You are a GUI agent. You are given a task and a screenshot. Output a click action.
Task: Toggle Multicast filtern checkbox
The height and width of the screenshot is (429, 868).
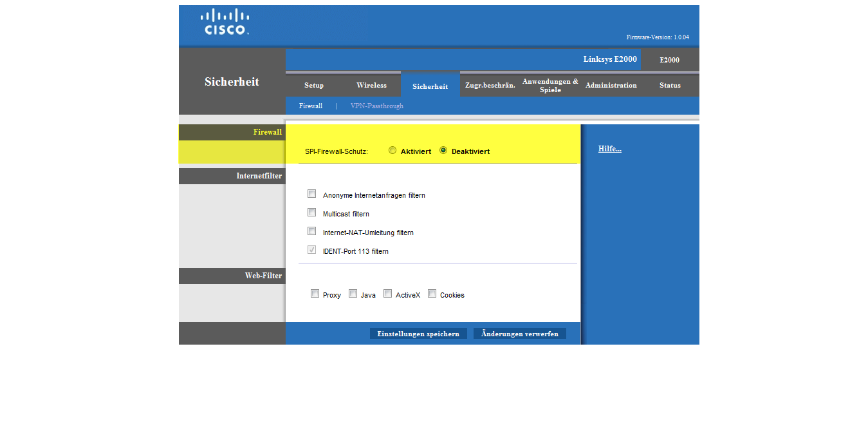(312, 213)
